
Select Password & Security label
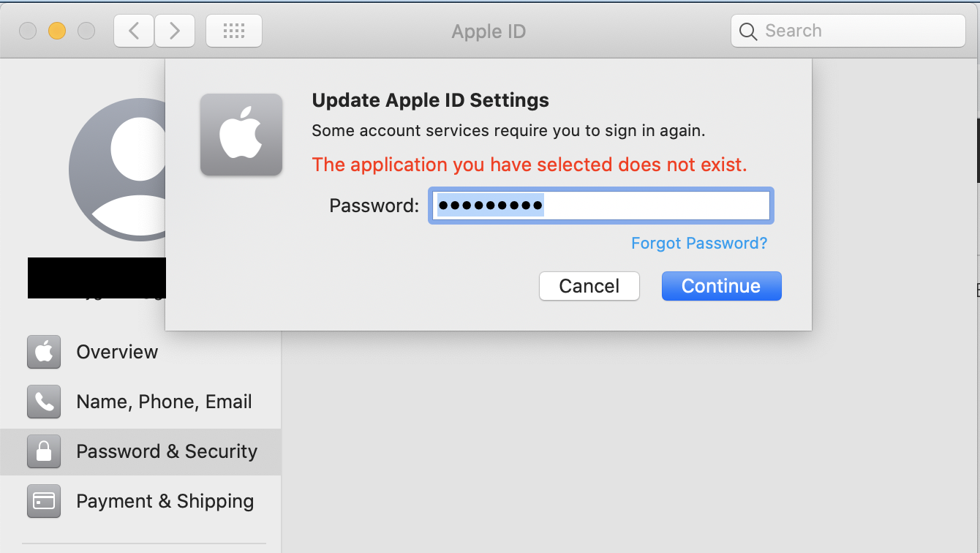(167, 451)
